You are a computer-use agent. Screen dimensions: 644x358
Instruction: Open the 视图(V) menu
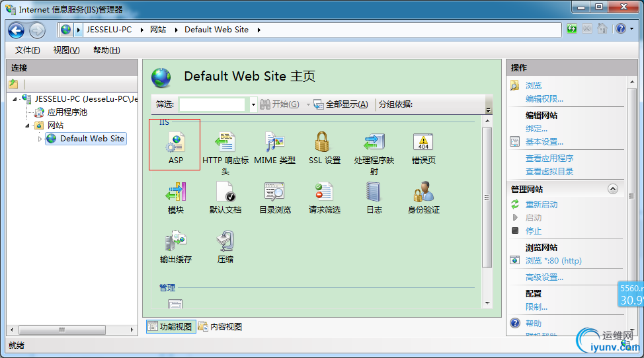click(x=67, y=50)
